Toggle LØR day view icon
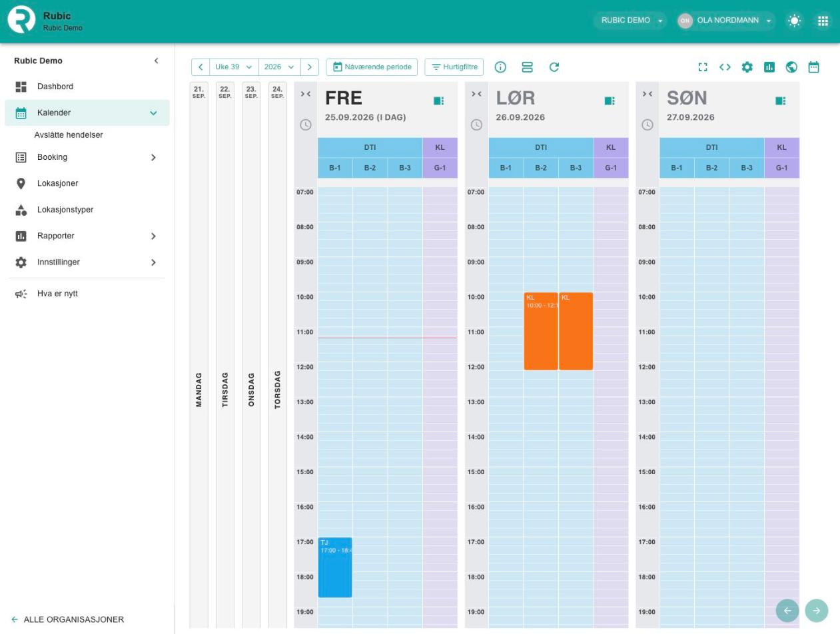The image size is (840, 634). coord(610,101)
